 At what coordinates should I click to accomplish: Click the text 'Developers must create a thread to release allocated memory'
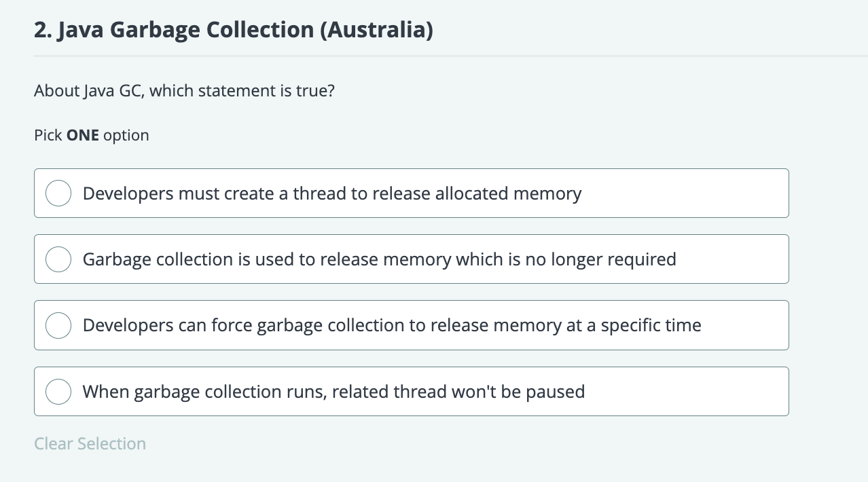tap(332, 193)
